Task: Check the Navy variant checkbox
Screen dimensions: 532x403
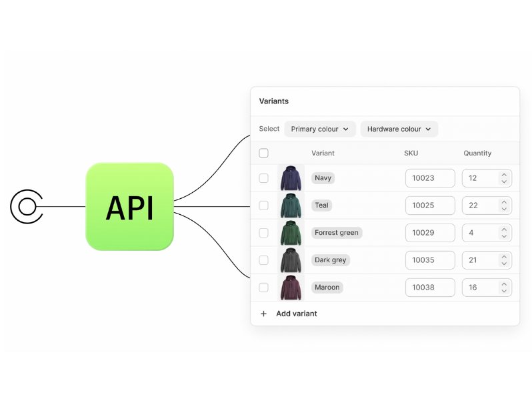Action: [x=263, y=178]
